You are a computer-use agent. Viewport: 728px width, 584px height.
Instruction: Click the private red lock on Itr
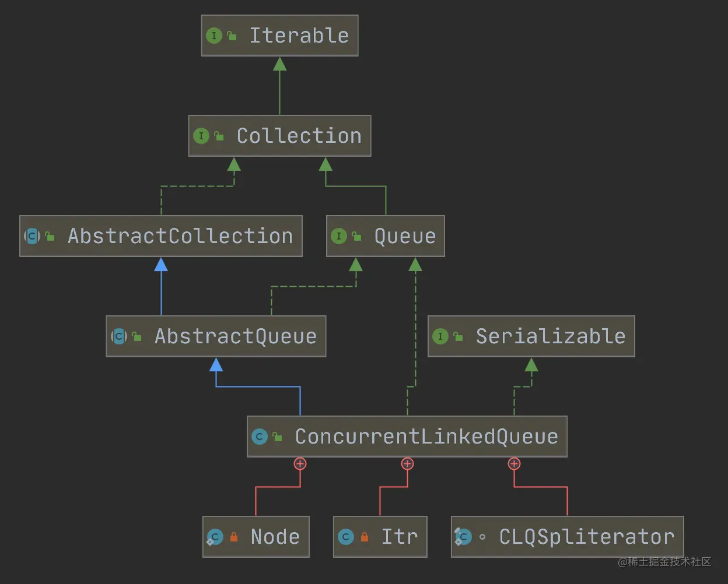tap(365, 537)
